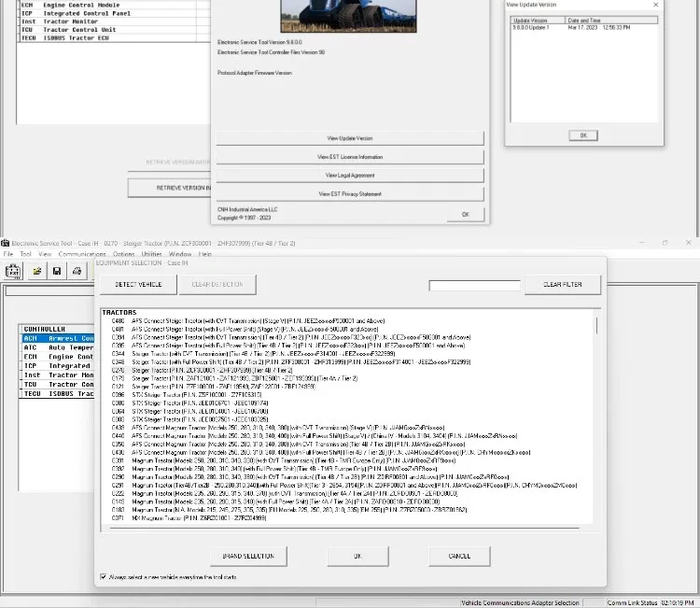Click the tractor image in About dialog

point(348,16)
